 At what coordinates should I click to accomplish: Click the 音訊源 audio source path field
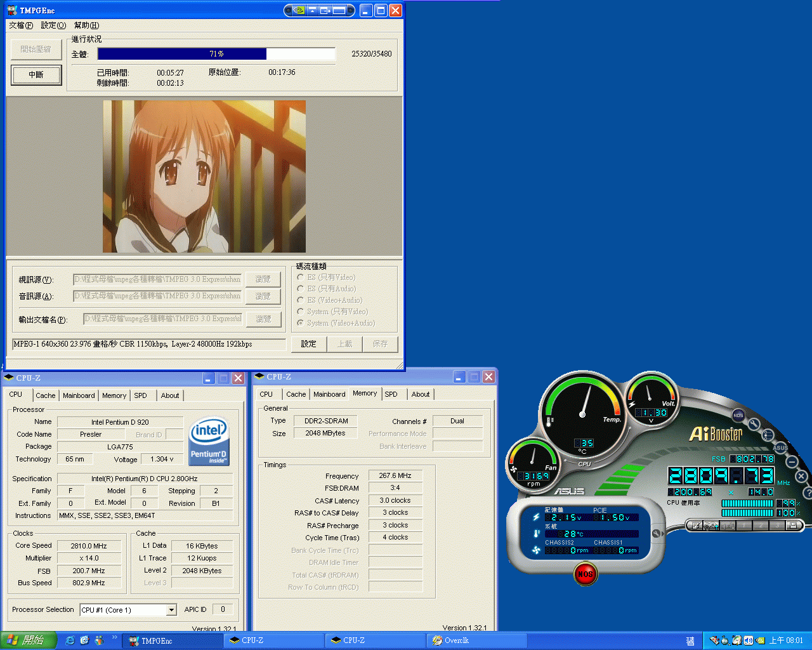click(x=157, y=296)
